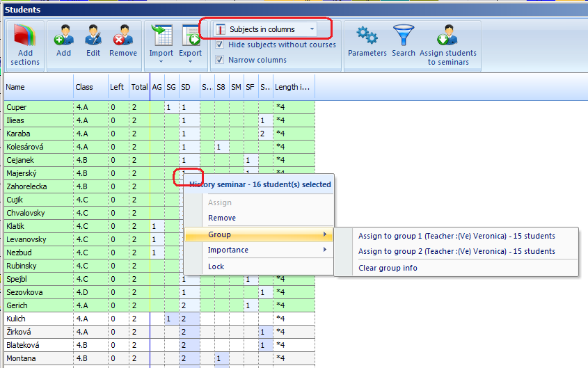Click the Add sections icon

point(25,37)
